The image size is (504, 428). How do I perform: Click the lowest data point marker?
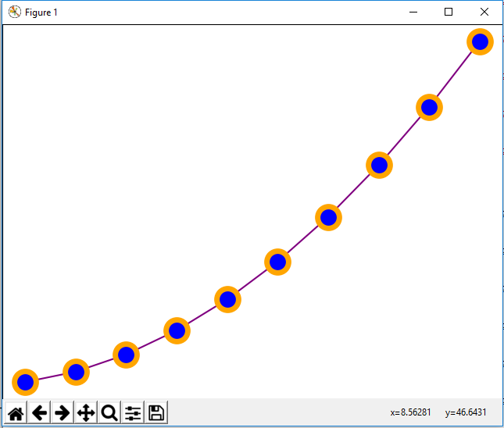(x=25, y=382)
